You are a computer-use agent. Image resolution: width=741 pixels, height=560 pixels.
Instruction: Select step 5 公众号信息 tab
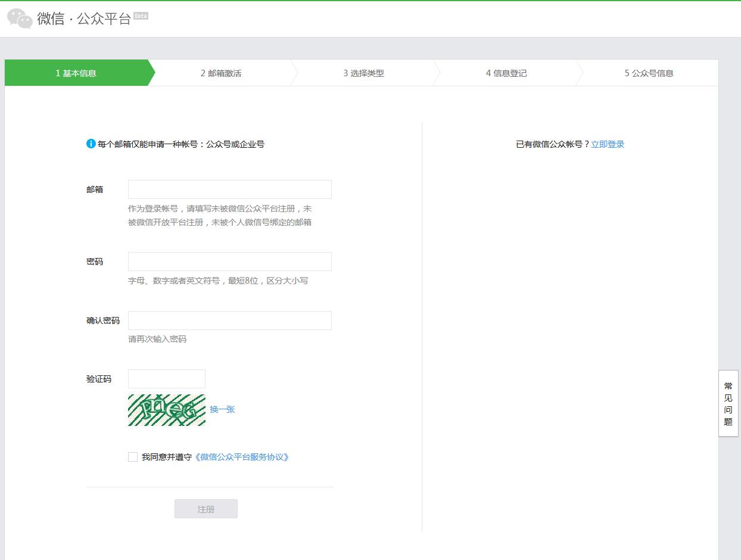pyautogui.click(x=649, y=73)
